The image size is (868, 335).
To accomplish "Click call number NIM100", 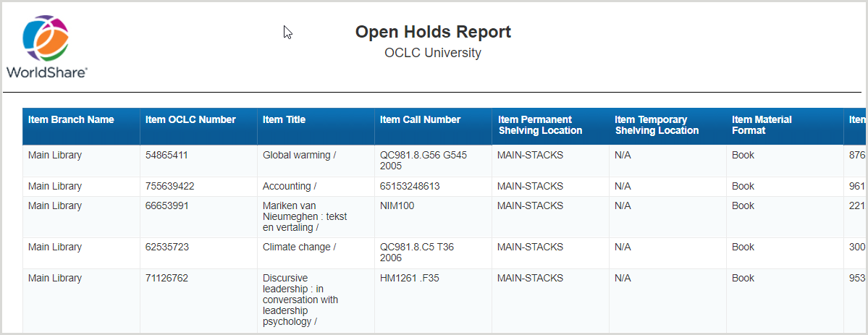I will point(397,205).
